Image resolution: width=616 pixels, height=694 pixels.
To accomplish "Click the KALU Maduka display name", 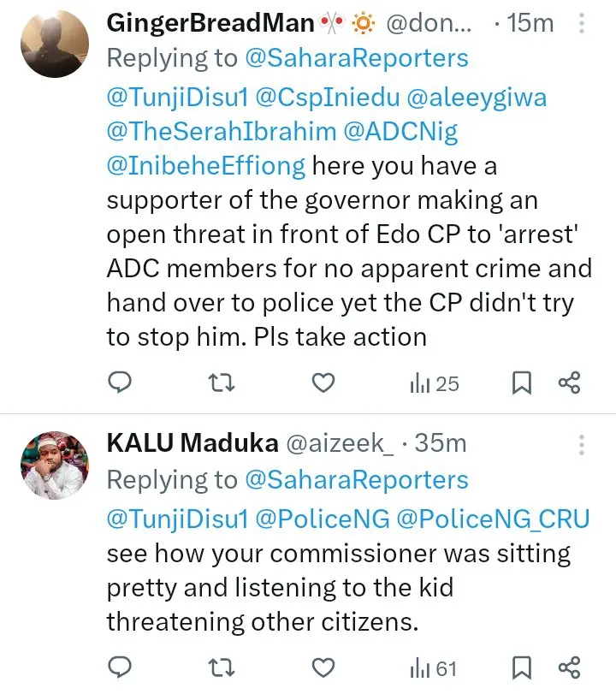I will (x=192, y=442).
